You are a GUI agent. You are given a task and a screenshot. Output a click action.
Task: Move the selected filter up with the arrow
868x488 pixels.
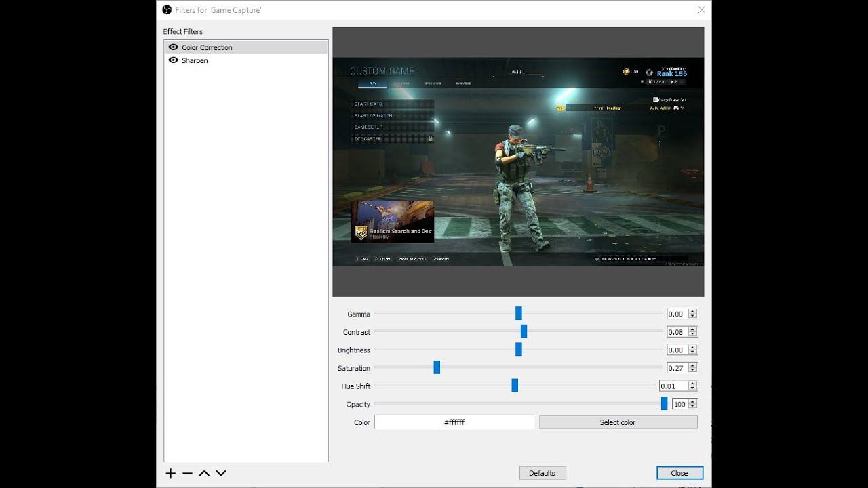point(204,473)
